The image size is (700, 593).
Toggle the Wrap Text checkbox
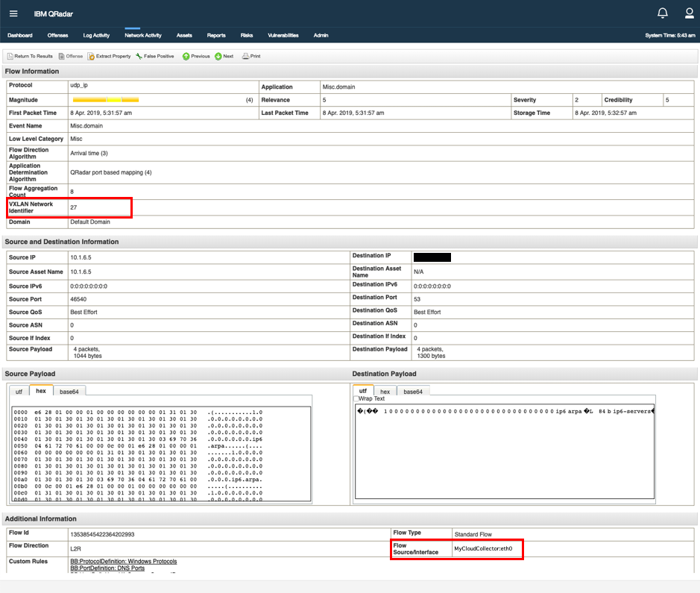[356, 399]
